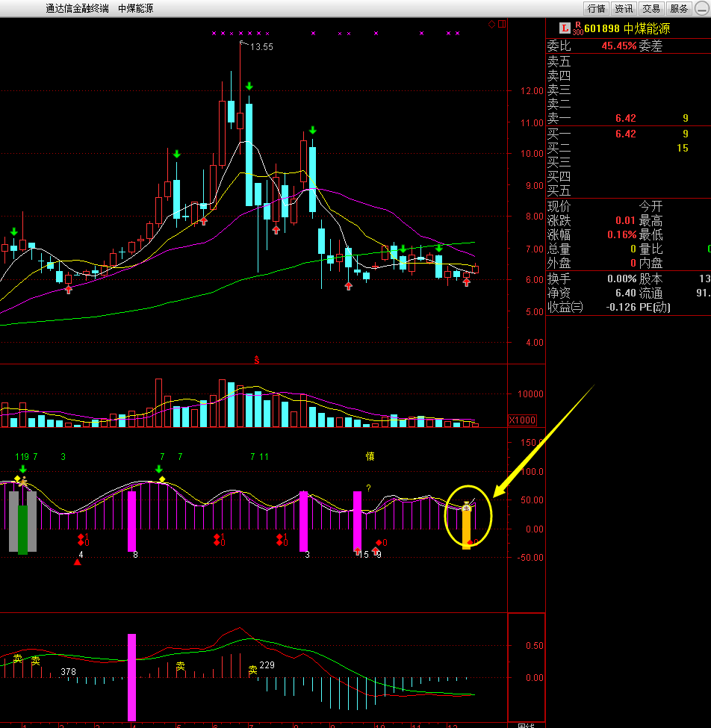Click the 378 label in the MACD panel

(x=68, y=672)
